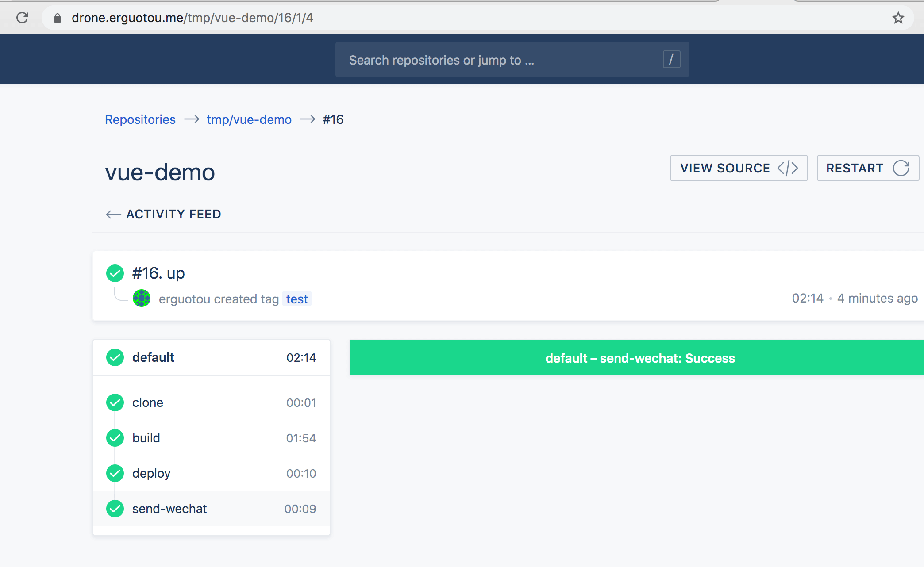Select the clone step

coord(212,402)
